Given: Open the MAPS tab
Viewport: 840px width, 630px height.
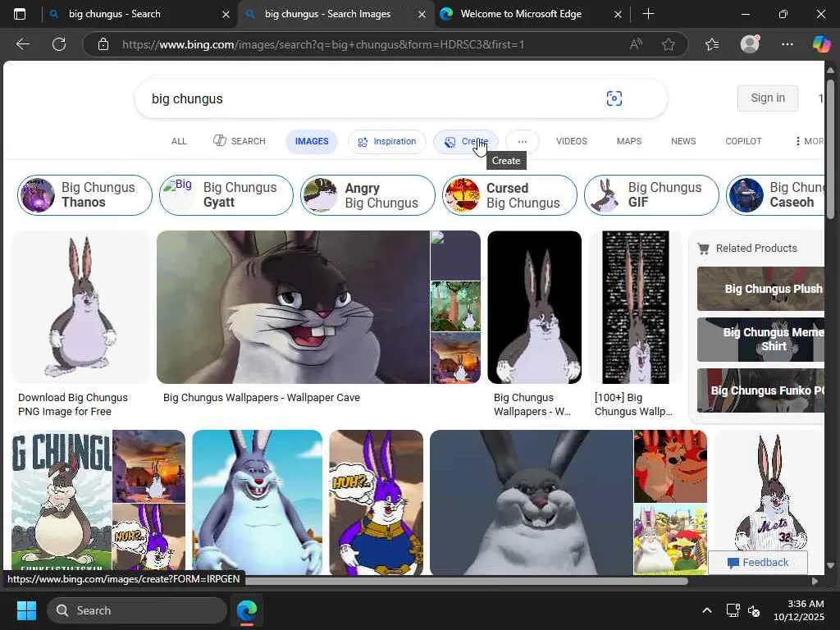Looking at the screenshot, I should (628, 141).
